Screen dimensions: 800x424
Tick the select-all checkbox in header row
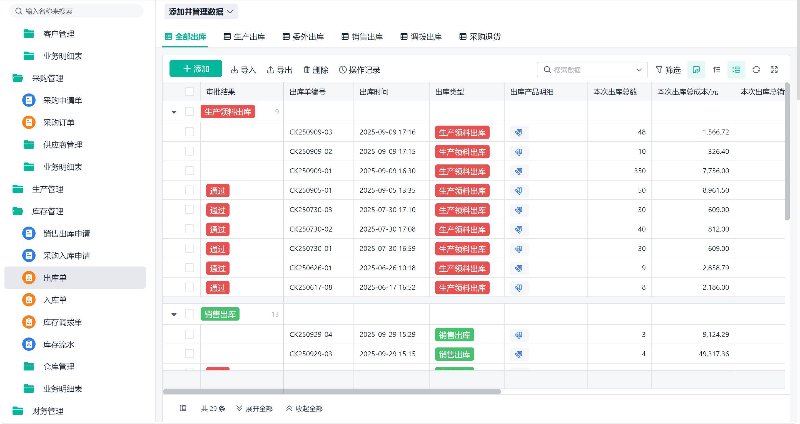[189, 91]
